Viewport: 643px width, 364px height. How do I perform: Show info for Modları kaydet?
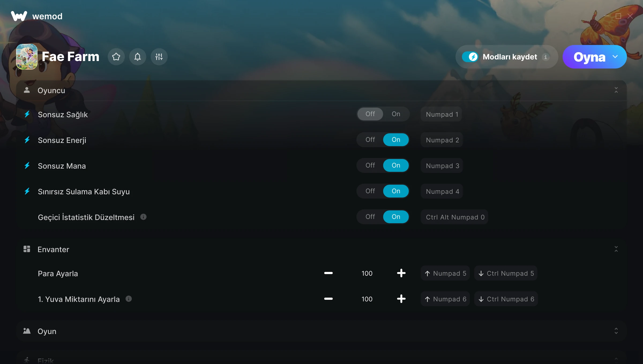pos(545,57)
